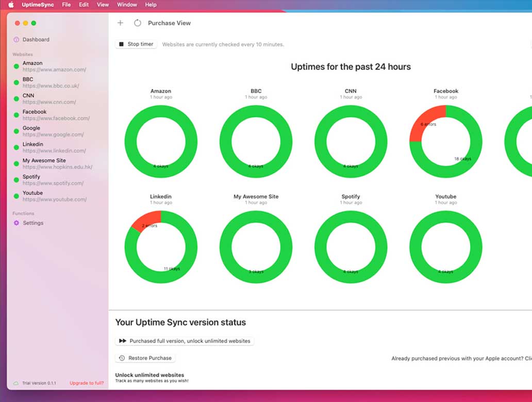532x402 pixels.
Task: Click the green status dot beside Youtube
Action: (16, 196)
